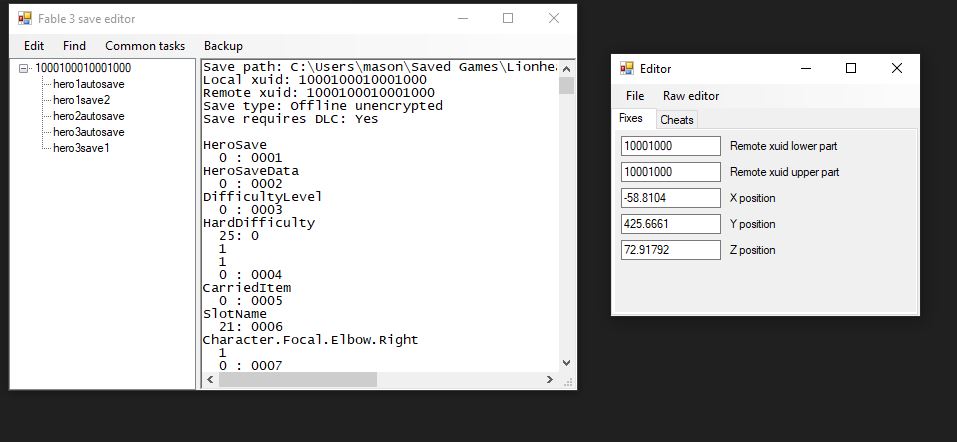Click the vertical scrollbar thumb

pyautogui.click(x=566, y=85)
